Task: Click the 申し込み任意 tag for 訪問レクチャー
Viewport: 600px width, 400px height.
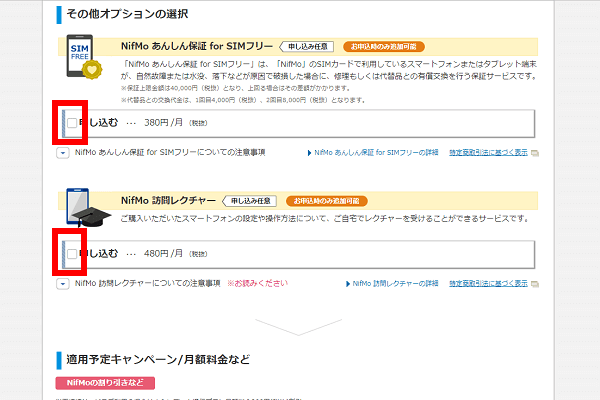Action: [x=249, y=201]
